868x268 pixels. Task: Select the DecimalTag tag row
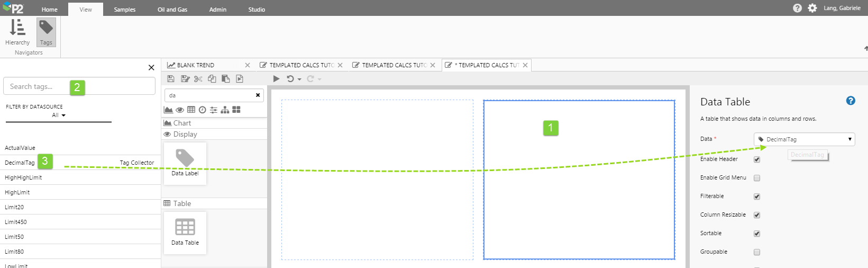80,163
